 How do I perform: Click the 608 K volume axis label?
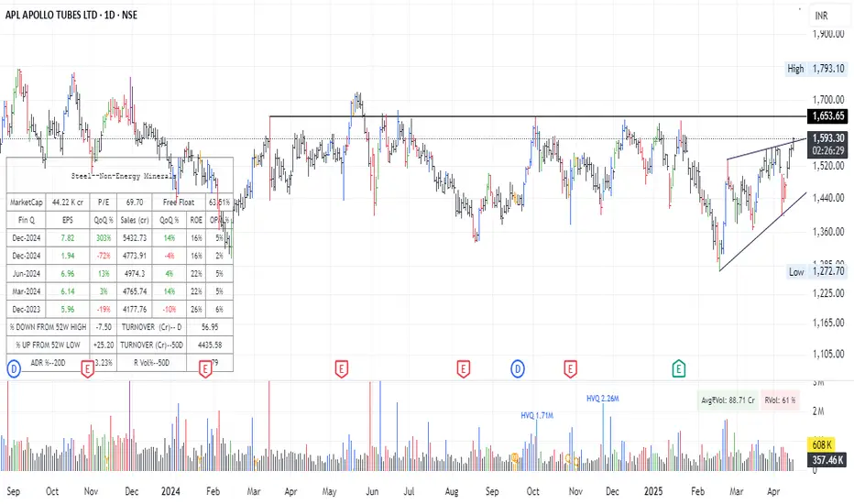coord(822,444)
